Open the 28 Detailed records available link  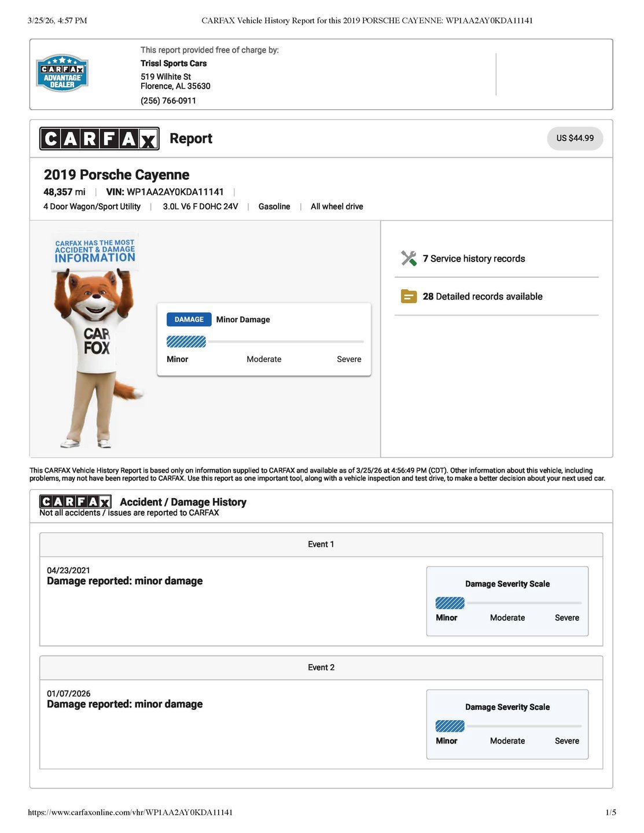click(483, 297)
